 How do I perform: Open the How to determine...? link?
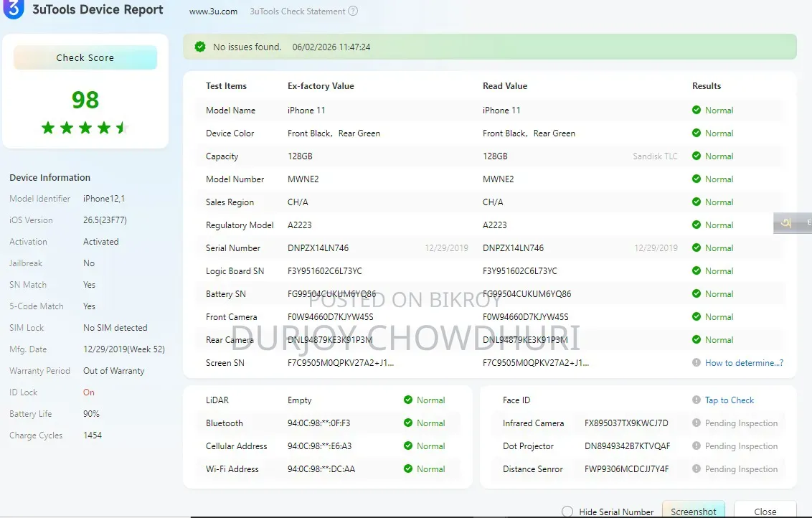point(744,362)
